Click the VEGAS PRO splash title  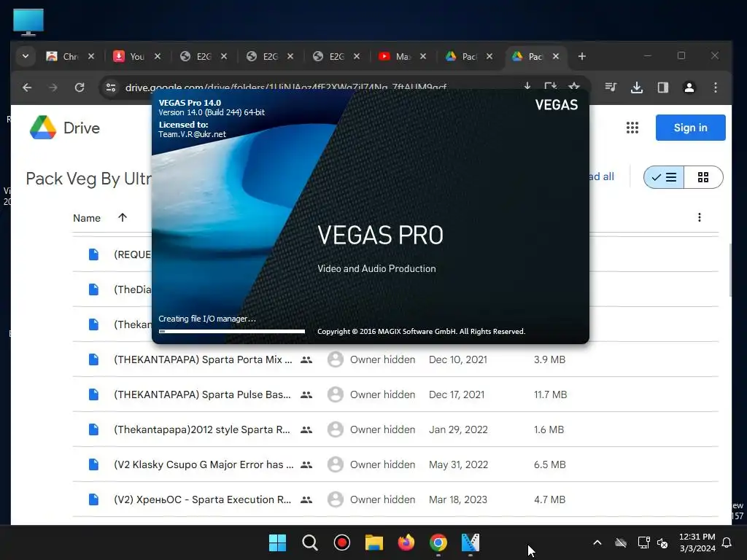point(380,236)
